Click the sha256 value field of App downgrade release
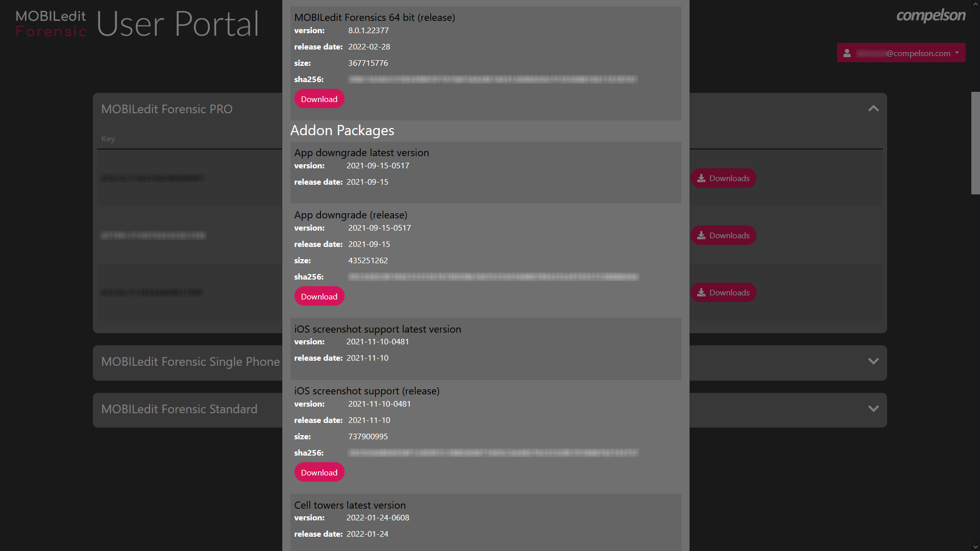Screen dimensions: 980x551 click(x=493, y=277)
